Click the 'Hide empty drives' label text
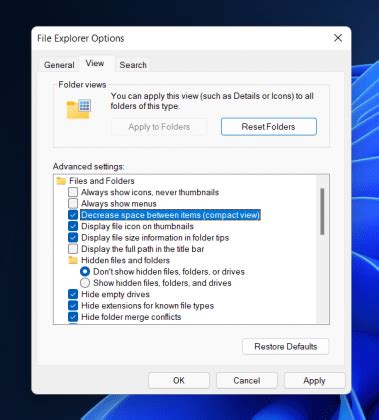The image size is (379, 420). (x=115, y=294)
